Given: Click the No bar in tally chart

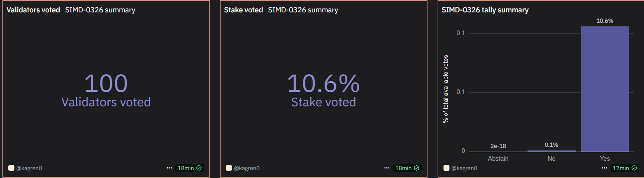Looking at the screenshot, I should tap(551, 151).
